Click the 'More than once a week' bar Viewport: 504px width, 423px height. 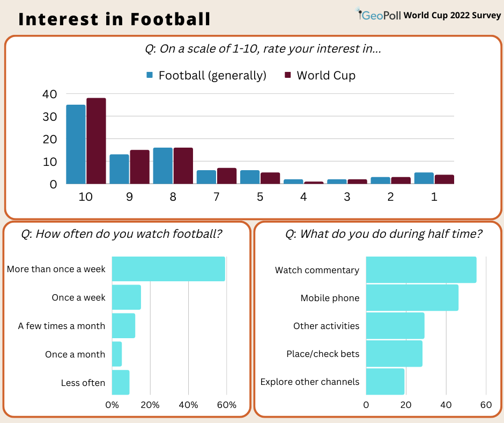tap(168, 269)
